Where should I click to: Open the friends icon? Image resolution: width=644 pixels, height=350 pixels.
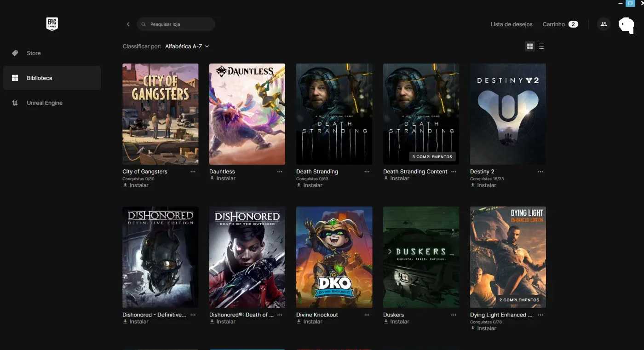pyautogui.click(x=604, y=24)
